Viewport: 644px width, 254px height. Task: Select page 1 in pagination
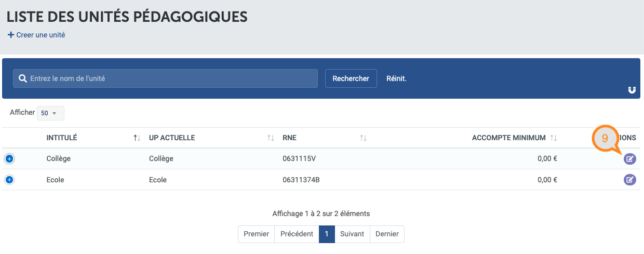(x=327, y=234)
